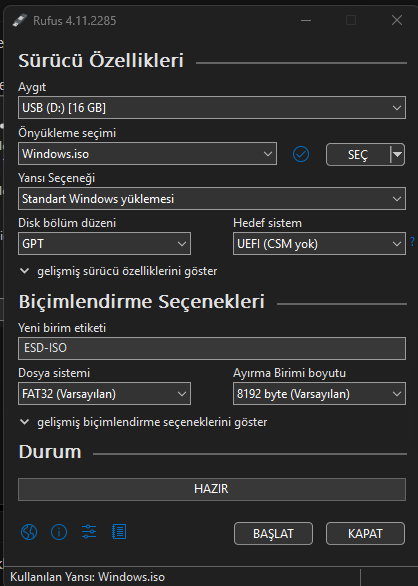Screen dimensions: 418x586
Task: Click the Kullanılan Yansı: Windows.iso status text
Action: pyautogui.click(x=87, y=577)
